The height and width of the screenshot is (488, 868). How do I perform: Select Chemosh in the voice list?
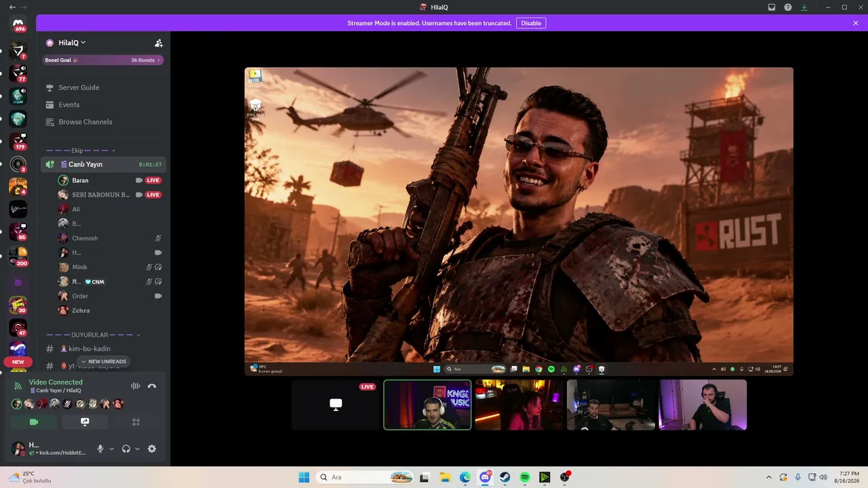(x=111, y=238)
